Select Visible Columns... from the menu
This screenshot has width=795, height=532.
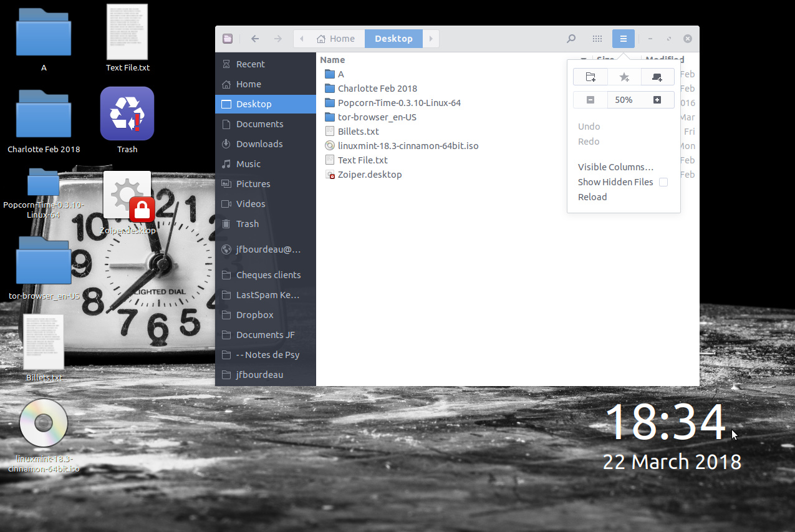615,167
